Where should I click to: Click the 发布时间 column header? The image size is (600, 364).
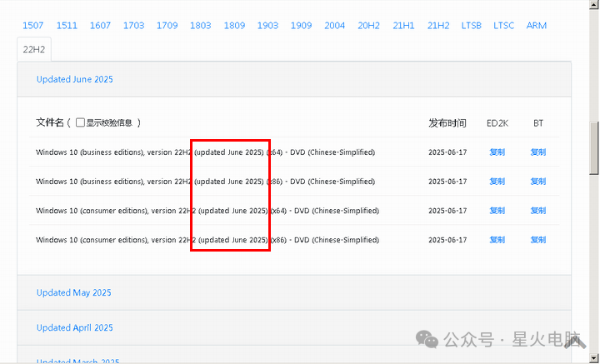pyautogui.click(x=447, y=123)
